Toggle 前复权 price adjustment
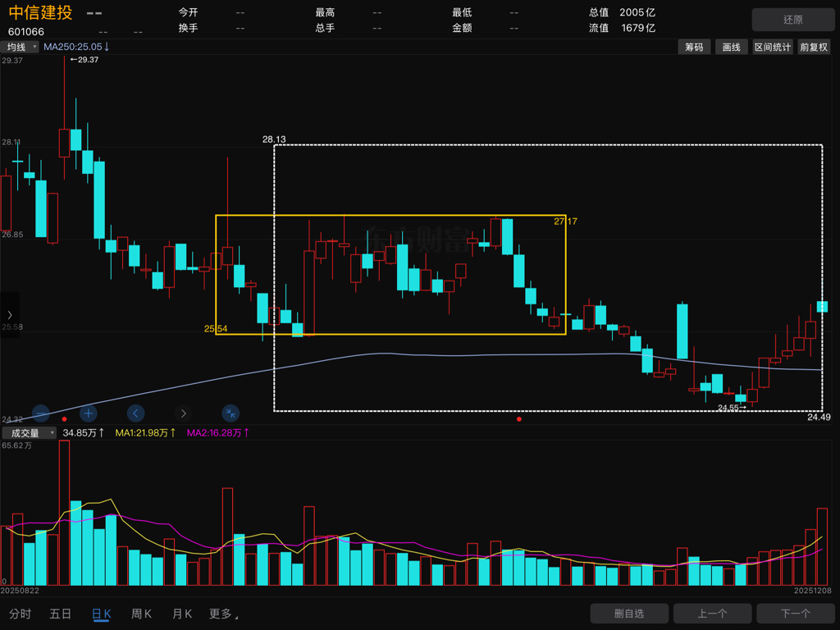 [814, 47]
